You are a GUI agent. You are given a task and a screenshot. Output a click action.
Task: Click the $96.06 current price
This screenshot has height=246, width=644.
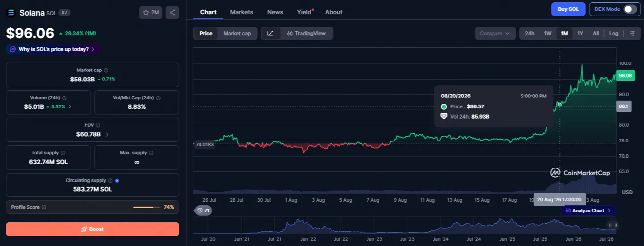30,33
